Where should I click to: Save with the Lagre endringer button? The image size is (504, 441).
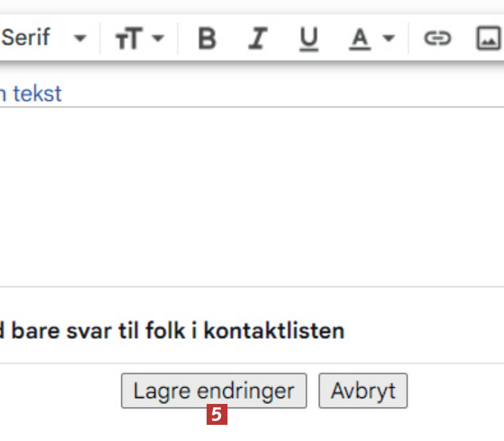point(214,391)
